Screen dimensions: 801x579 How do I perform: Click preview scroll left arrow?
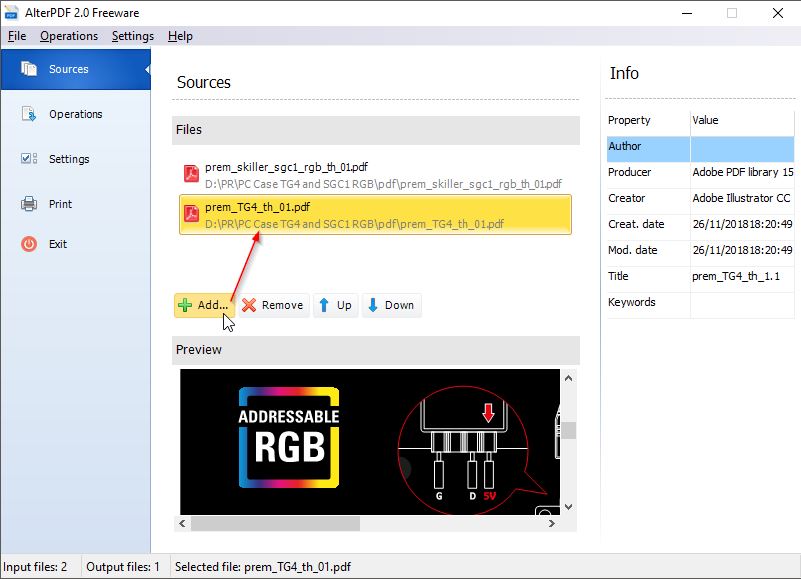point(182,523)
